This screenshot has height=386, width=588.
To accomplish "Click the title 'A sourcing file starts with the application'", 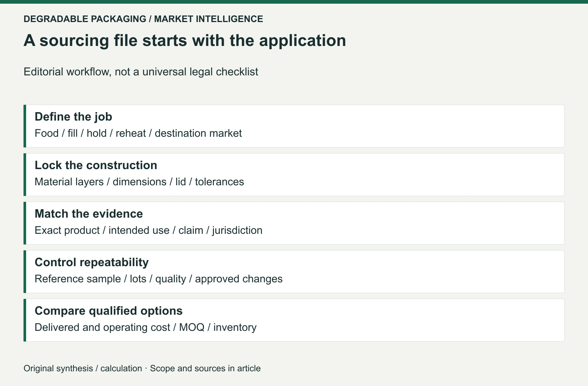I will coord(185,40).
